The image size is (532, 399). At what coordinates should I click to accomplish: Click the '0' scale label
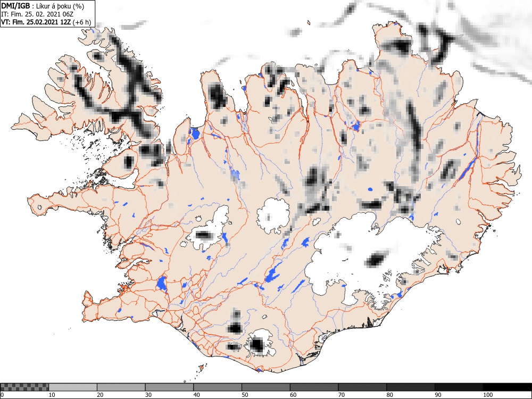tap(2, 395)
